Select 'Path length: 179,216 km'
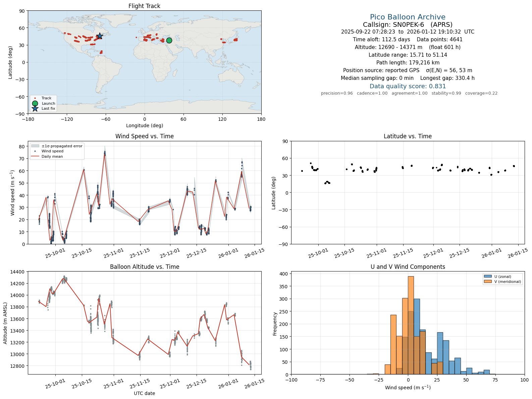 (x=408, y=63)
